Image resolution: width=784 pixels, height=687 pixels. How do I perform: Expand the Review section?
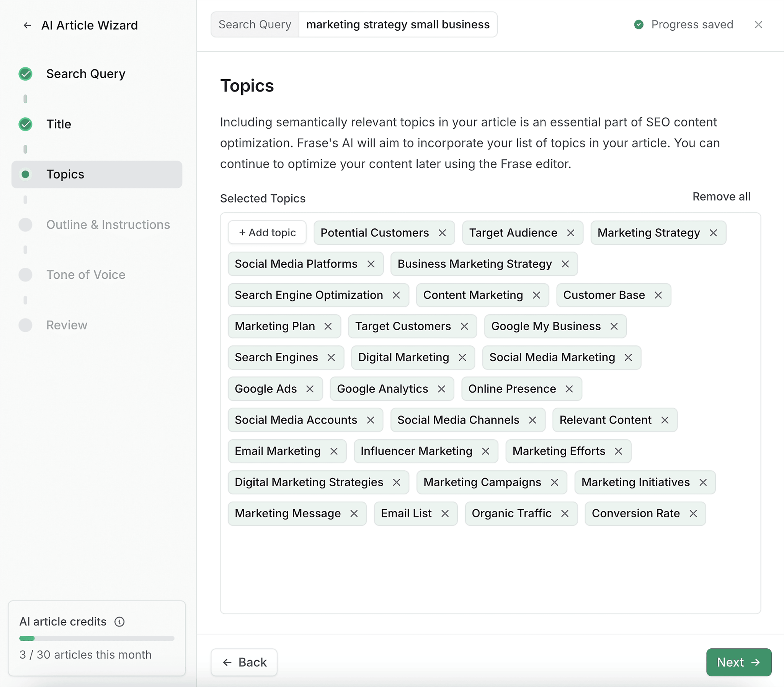(66, 326)
